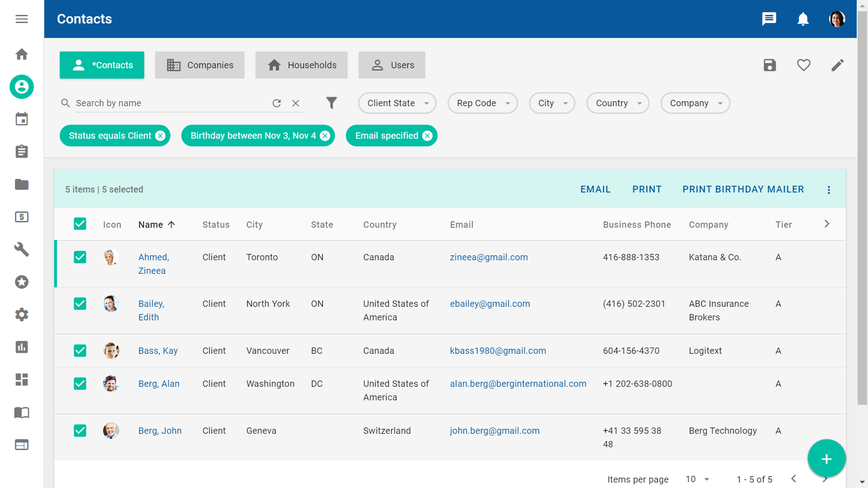Open the Country dropdown filter
868x488 pixels.
click(x=618, y=103)
